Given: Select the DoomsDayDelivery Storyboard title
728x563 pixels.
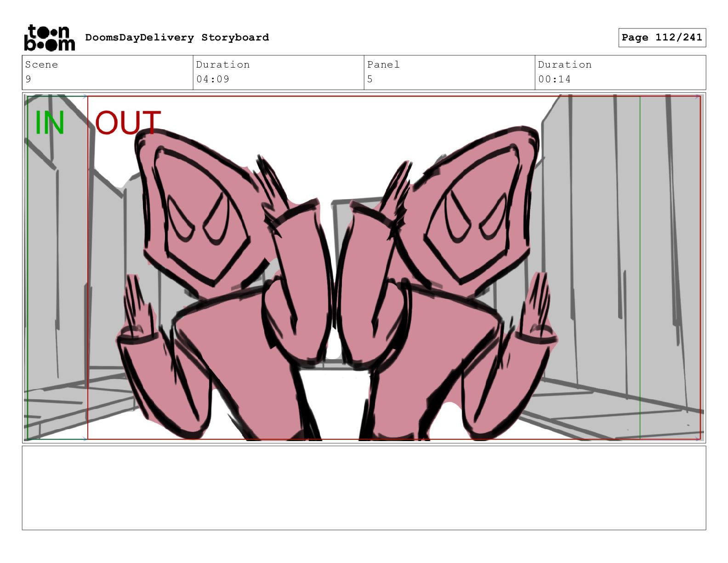Looking at the screenshot, I should pyautogui.click(x=177, y=37).
